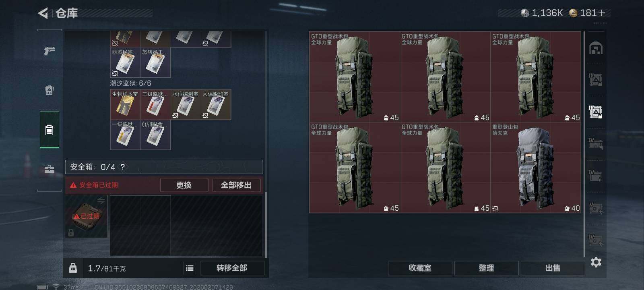644x290 pixels.
Task: Toggle list view icon next to 转移全部
Action: click(190, 268)
